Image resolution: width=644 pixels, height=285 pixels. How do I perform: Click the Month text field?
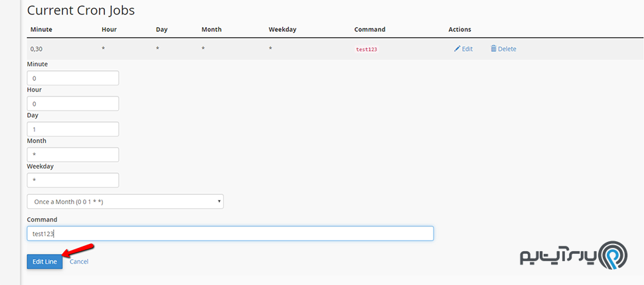[x=72, y=154]
